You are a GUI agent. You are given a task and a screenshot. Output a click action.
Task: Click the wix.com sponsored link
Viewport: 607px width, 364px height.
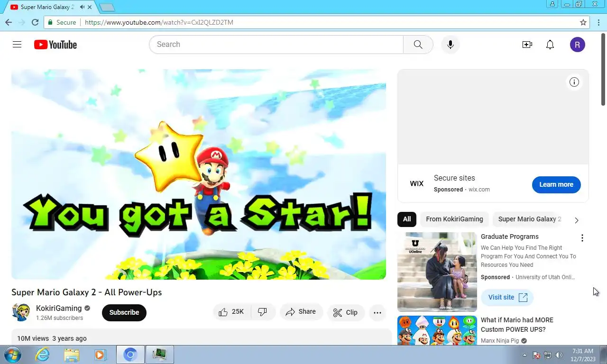point(479,190)
